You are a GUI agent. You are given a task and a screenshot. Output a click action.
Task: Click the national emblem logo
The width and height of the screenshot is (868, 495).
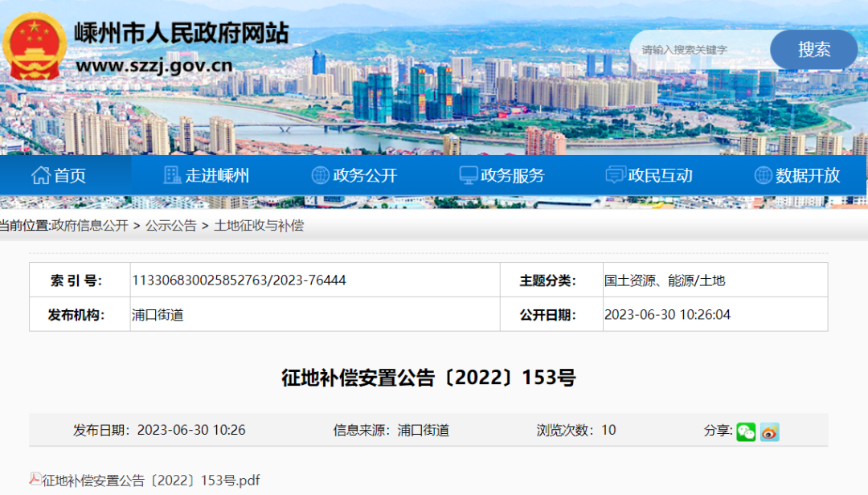click(x=34, y=47)
